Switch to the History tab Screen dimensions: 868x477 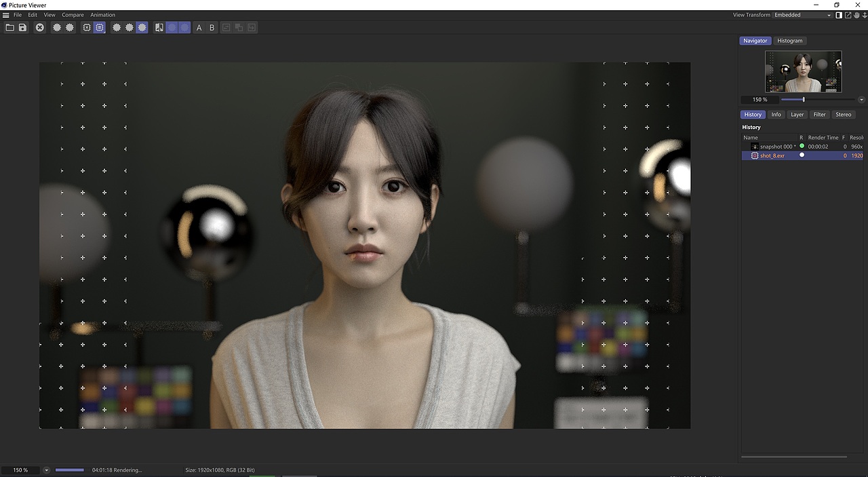(x=752, y=115)
